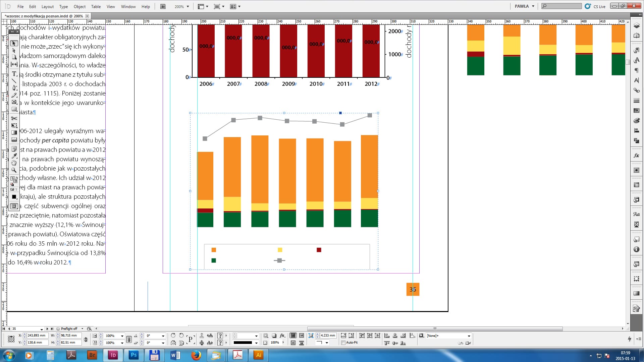The width and height of the screenshot is (644, 362).
Task: Select the Zoom tool in toolbox
Action: (14, 170)
